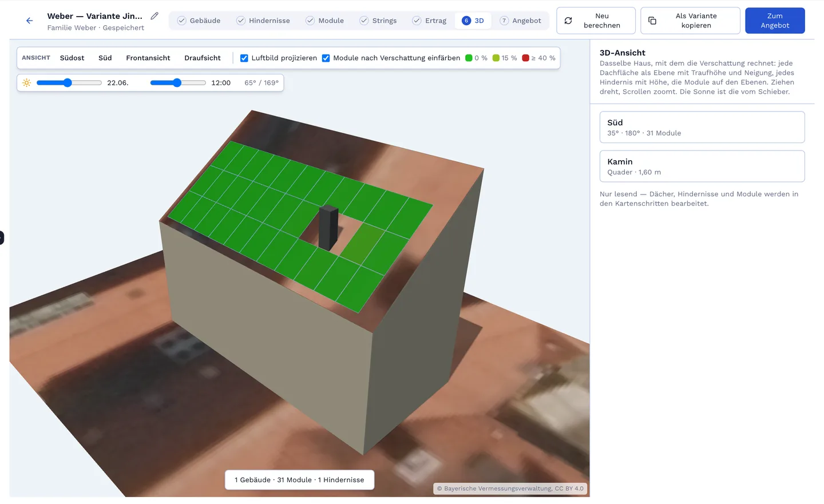
Task: Go to the Gebäude step
Action: pyautogui.click(x=199, y=21)
